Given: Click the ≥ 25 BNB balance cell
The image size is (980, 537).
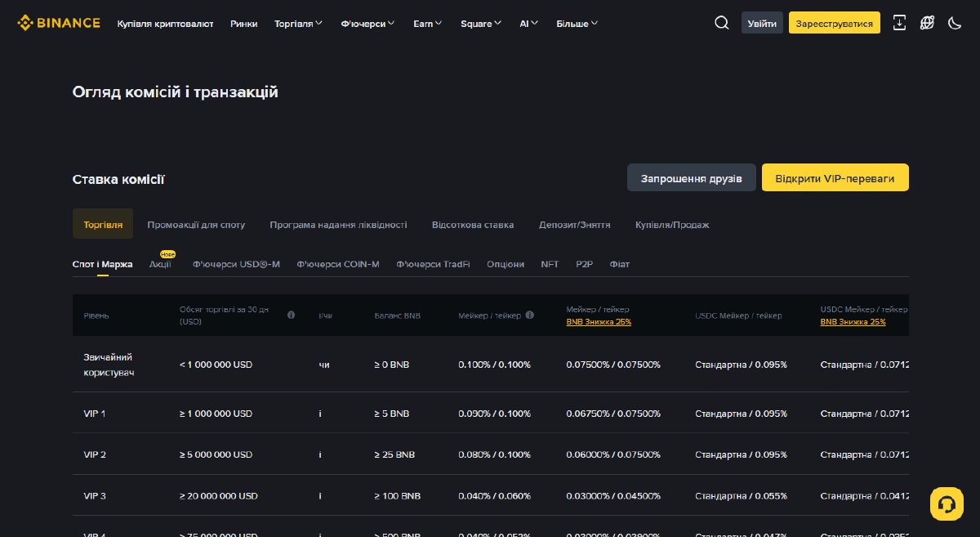Looking at the screenshot, I should point(394,454).
